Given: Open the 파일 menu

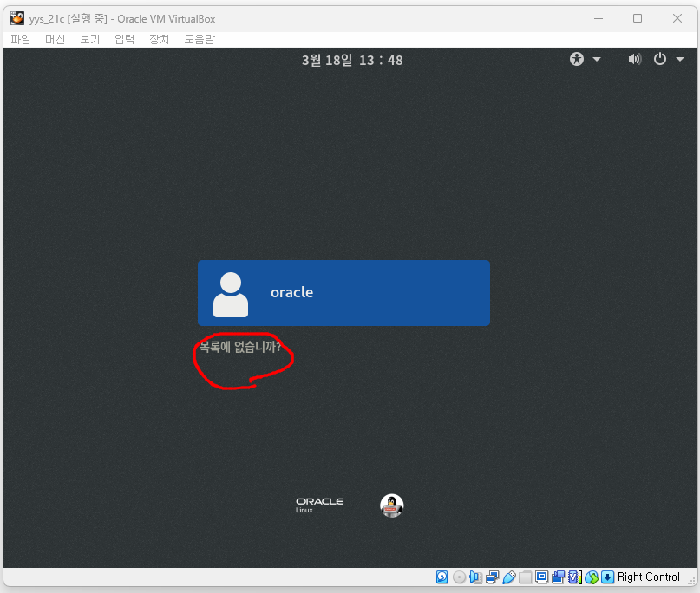Looking at the screenshot, I should [x=21, y=39].
